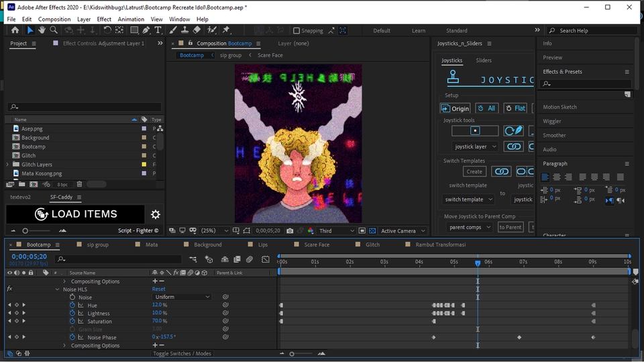
Task: Enable motion blur icon in timeline
Action: (250, 259)
